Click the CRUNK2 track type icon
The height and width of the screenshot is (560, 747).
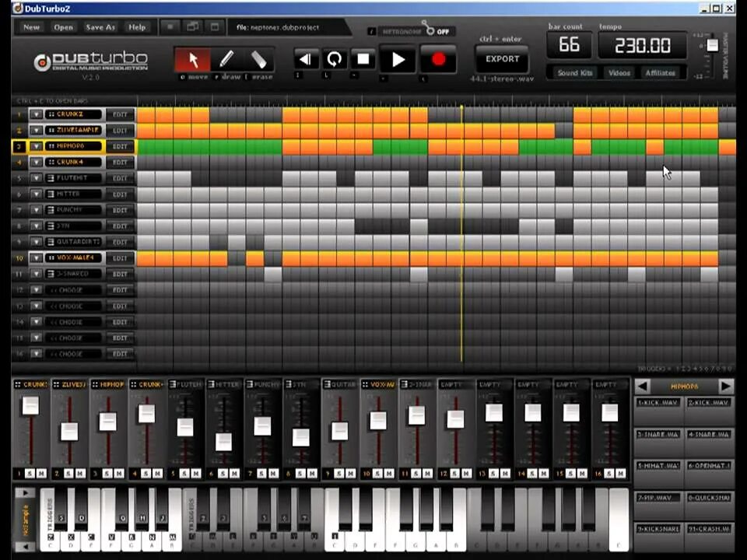[51, 114]
